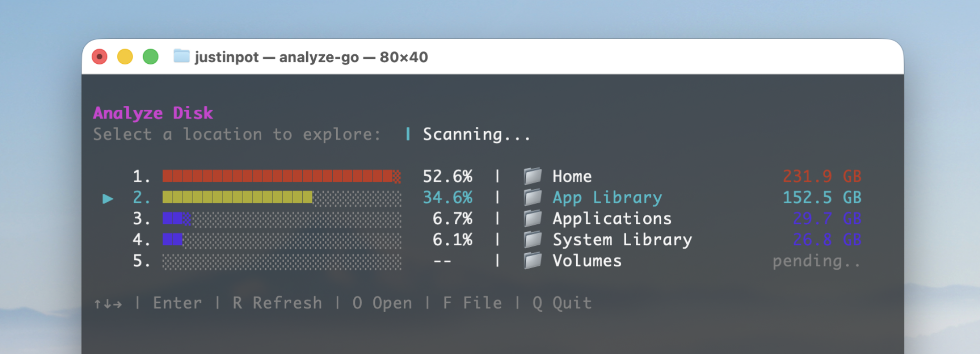980x354 pixels.
Task: Click the 52.6% value
Action: [448, 176]
